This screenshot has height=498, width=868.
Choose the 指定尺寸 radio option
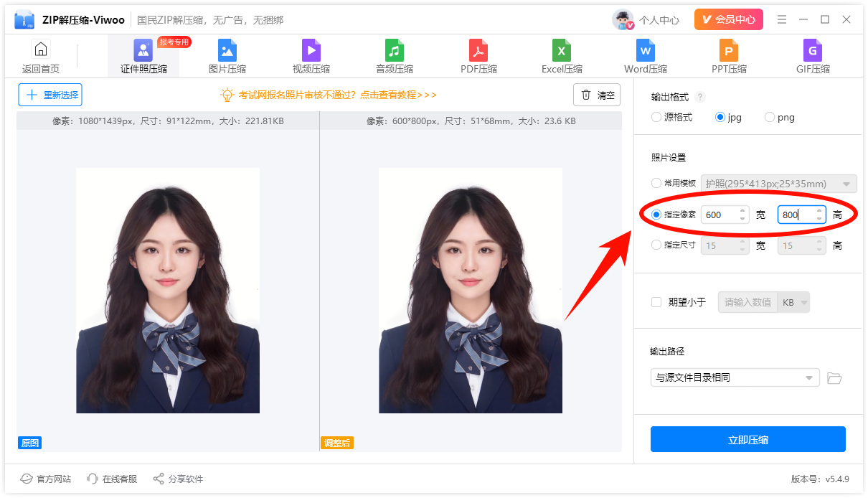[656, 245]
